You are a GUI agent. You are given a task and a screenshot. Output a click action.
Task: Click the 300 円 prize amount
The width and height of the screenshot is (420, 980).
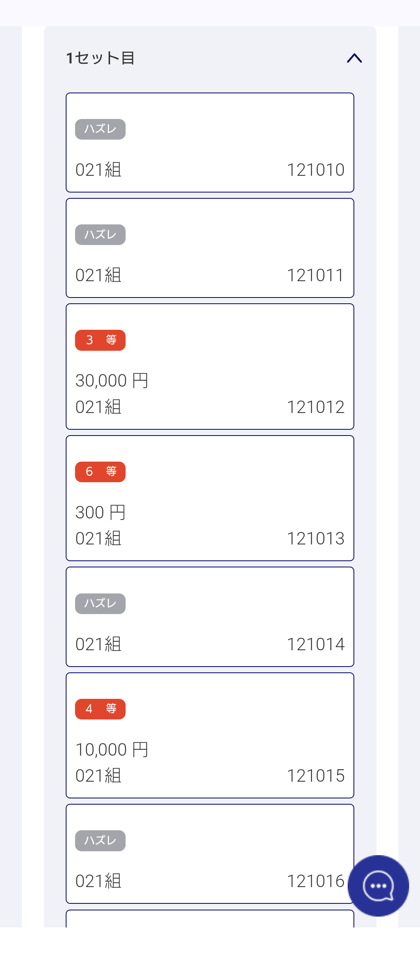click(101, 512)
